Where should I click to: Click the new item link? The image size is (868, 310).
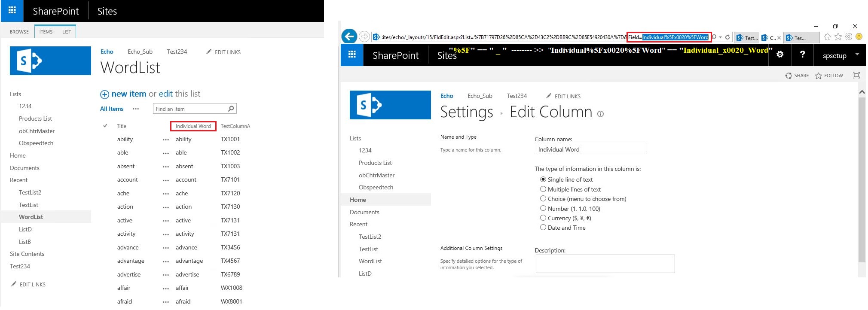[128, 94]
